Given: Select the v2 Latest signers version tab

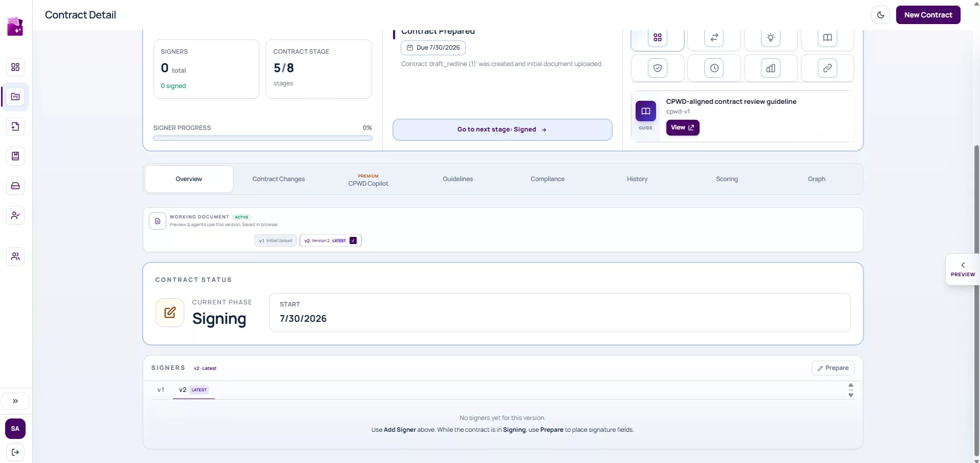Looking at the screenshot, I should (193, 390).
